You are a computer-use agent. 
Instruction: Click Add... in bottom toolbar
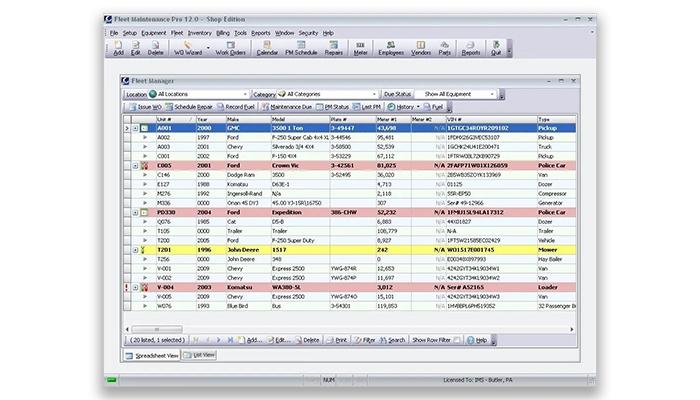click(x=250, y=340)
